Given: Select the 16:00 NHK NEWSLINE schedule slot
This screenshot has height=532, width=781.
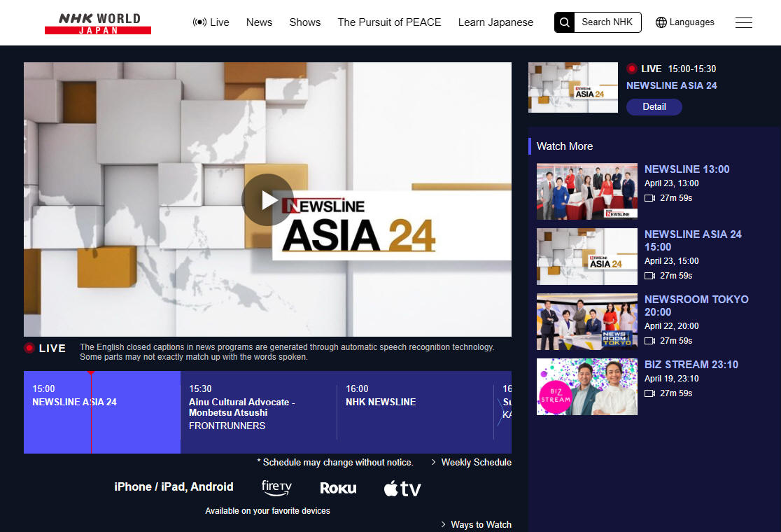Looking at the screenshot, I should click(415, 412).
